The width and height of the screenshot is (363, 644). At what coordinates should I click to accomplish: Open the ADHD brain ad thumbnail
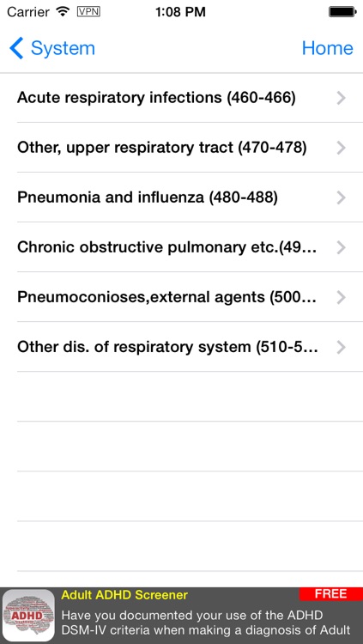point(28,616)
